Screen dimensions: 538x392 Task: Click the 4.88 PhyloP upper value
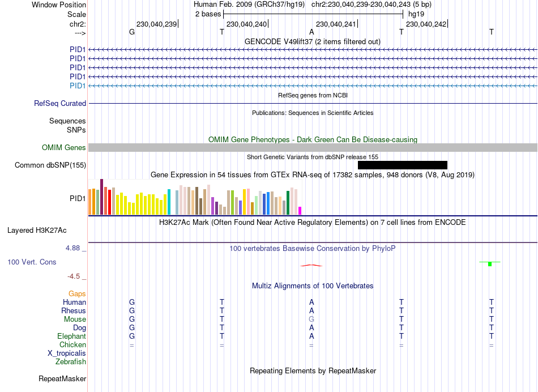click(72, 248)
